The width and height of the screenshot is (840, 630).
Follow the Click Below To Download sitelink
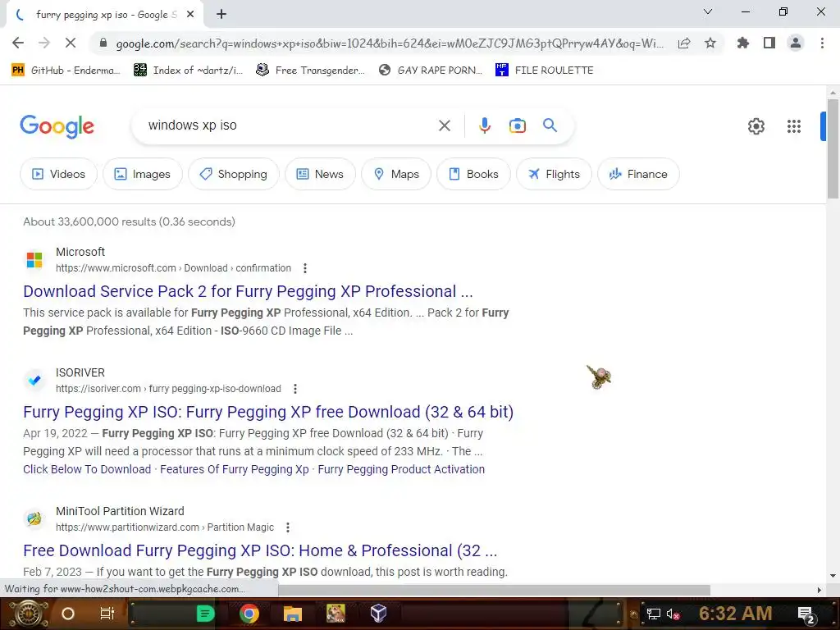point(87,469)
